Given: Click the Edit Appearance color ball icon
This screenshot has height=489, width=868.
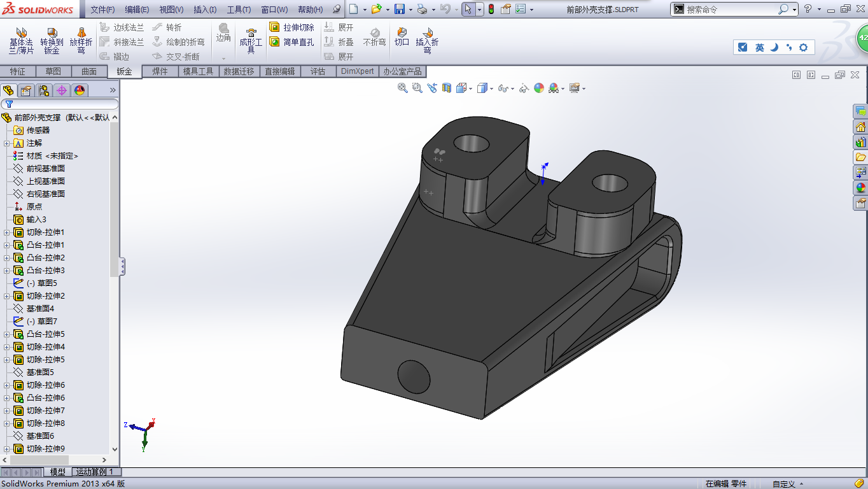Looking at the screenshot, I should pos(539,89).
